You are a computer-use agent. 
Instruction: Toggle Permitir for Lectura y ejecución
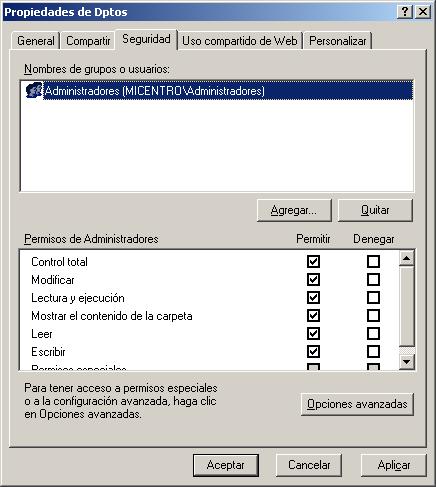point(313,297)
